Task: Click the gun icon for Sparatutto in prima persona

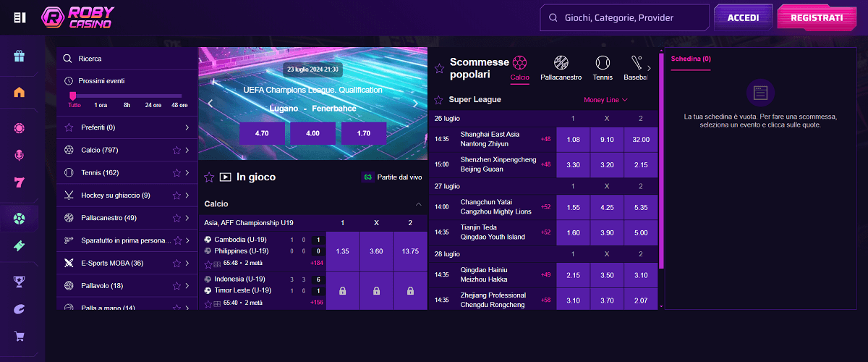Action: pyautogui.click(x=69, y=240)
